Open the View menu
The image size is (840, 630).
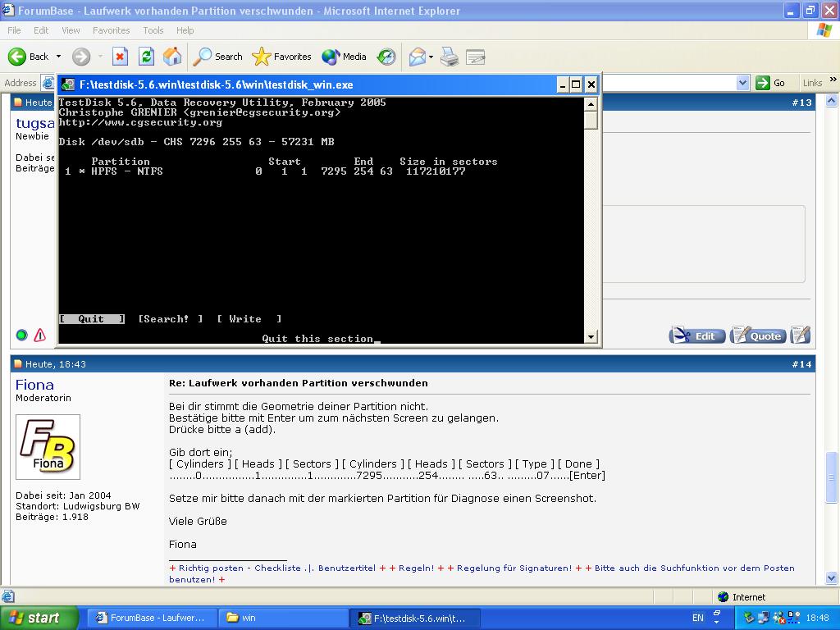tap(71, 30)
